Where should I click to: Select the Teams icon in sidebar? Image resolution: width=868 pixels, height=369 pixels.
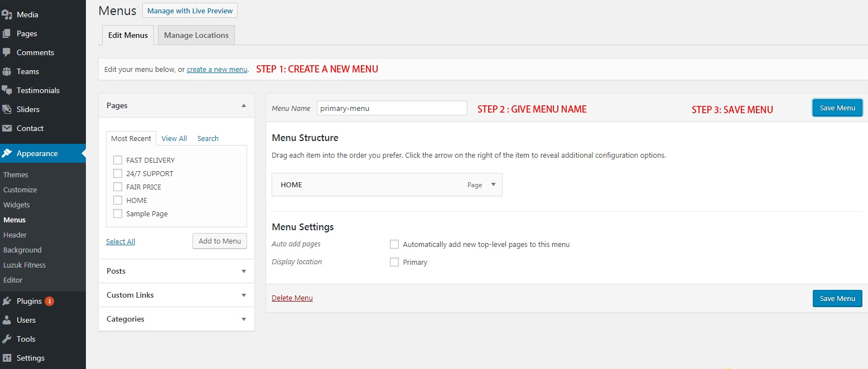coord(8,71)
